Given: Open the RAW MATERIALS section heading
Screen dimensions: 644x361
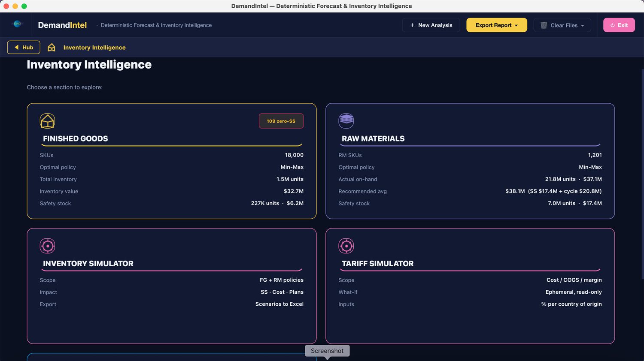Looking at the screenshot, I should tap(373, 138).
